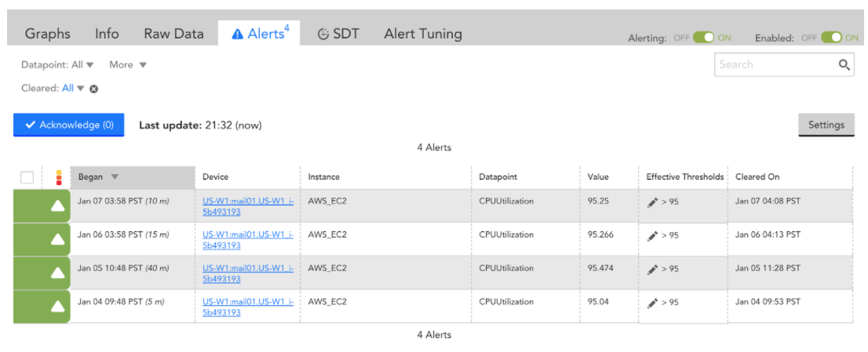868x352 pixels.
Task: Check the select-all alerts checkbox
Action: (x=27, y=177)
